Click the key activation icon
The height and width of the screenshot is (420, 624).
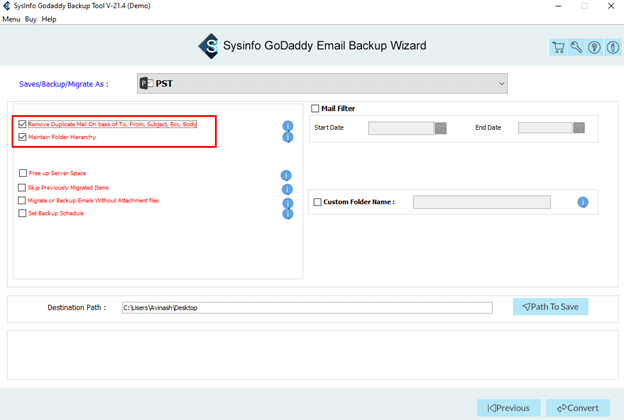[x=576, y=47]
